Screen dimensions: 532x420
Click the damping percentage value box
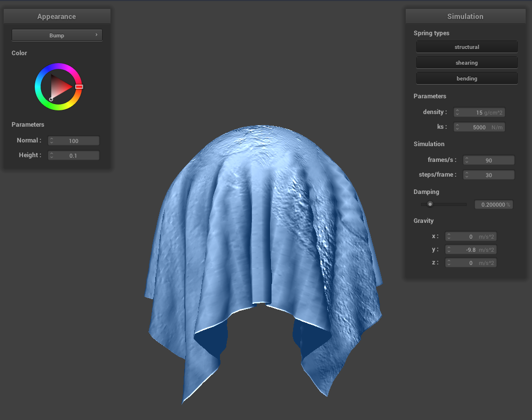point(493,204)
